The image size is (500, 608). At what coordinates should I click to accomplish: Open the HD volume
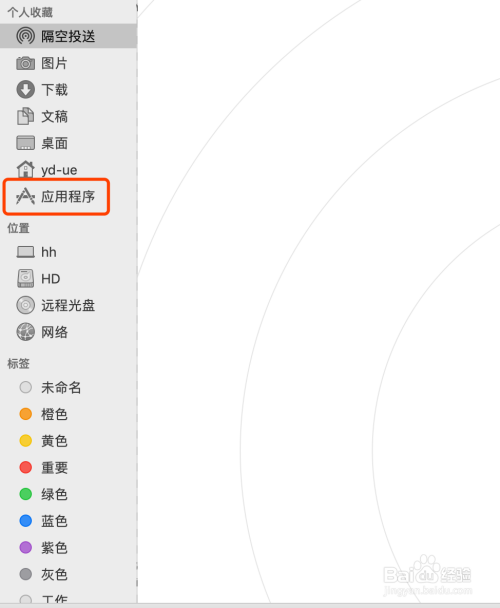coord(50,279)
